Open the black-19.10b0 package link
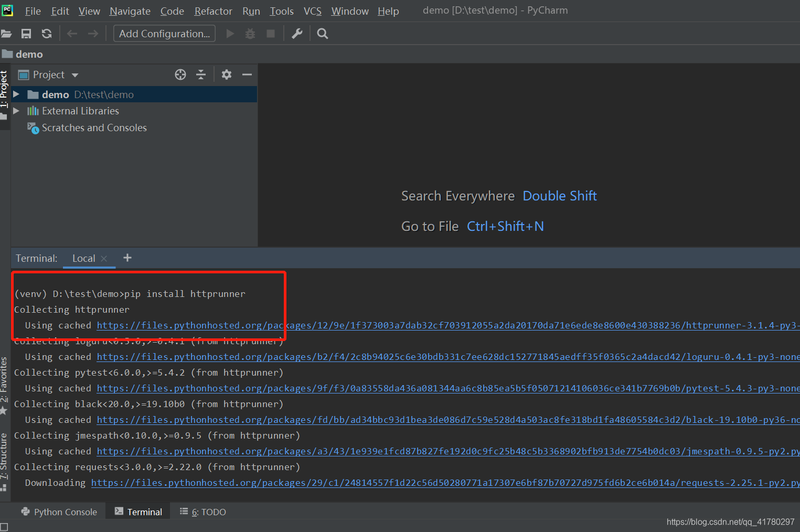This screenshot has width=800, height=532. pos(448,420)
